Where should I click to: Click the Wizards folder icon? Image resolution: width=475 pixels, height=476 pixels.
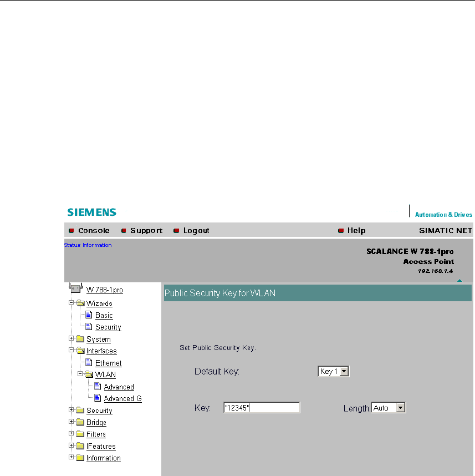click(80, 303)
